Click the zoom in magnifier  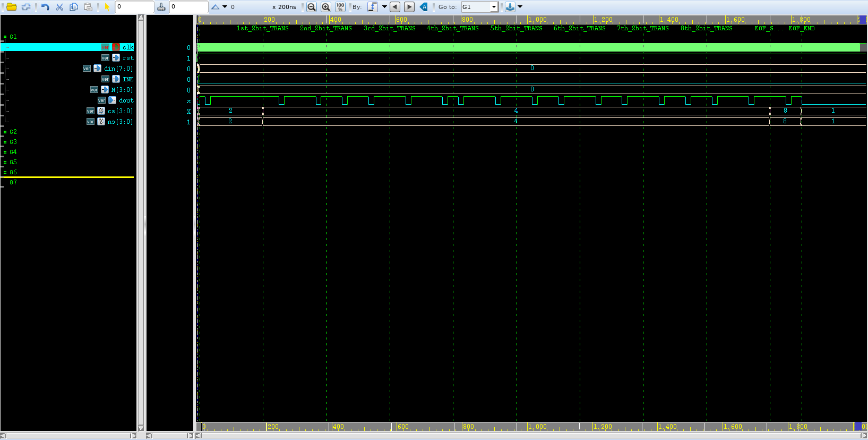click(326, 7)
